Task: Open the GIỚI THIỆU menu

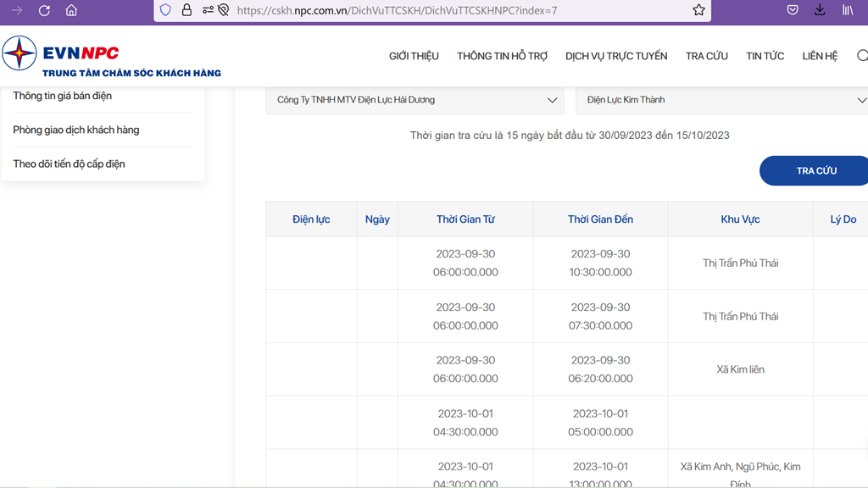Action: click(x=414, y=56)
